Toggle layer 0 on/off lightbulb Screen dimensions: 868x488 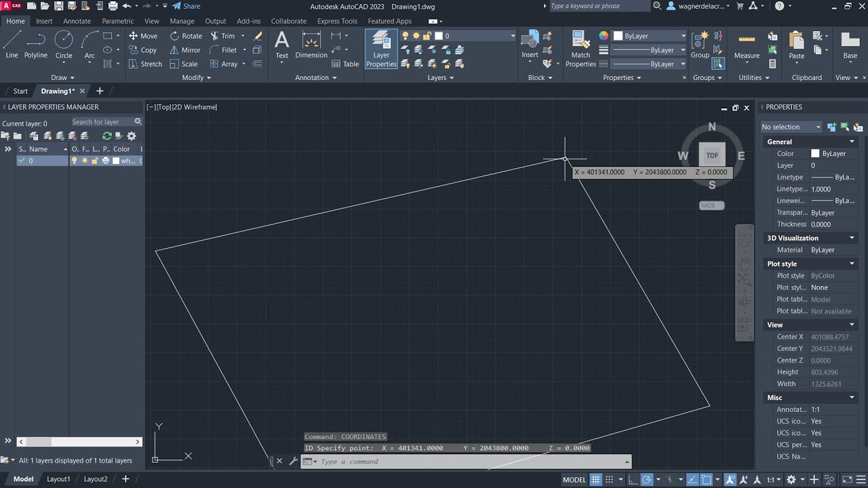[75, 161]
